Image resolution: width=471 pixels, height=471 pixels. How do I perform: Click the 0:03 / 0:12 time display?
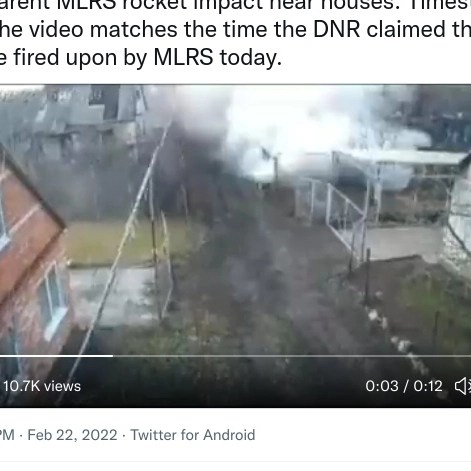pyautogui.click(x=404, y=386)
